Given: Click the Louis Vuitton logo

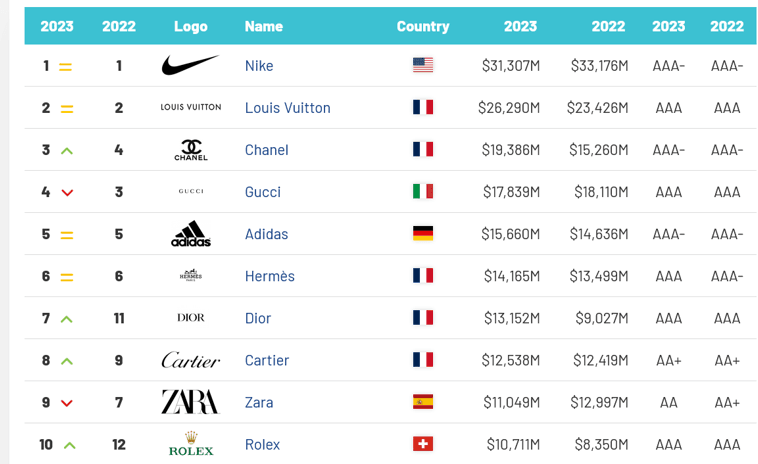Looking at the screenshot, I should click(x=190, y=107).
